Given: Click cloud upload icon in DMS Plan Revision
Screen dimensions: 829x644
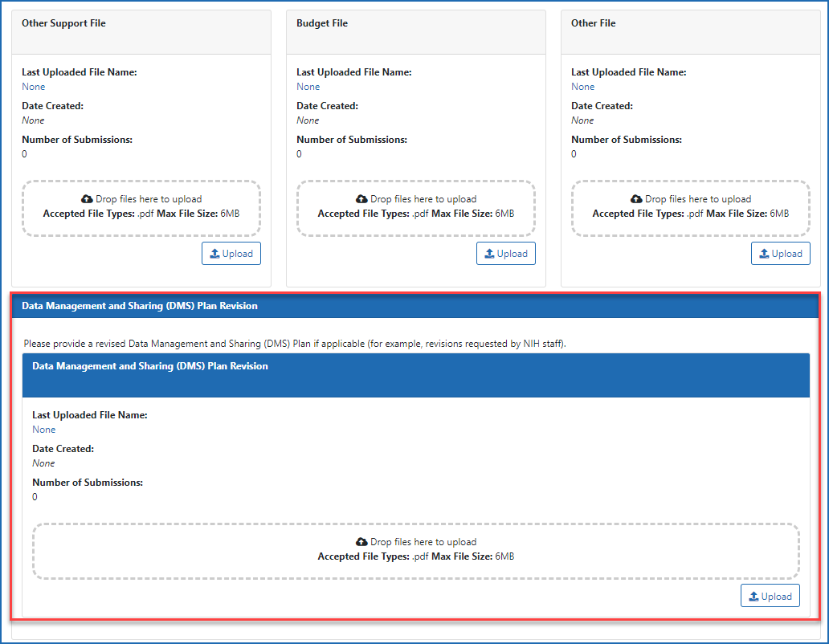Looking at the screenshot, I should point(361,542).
